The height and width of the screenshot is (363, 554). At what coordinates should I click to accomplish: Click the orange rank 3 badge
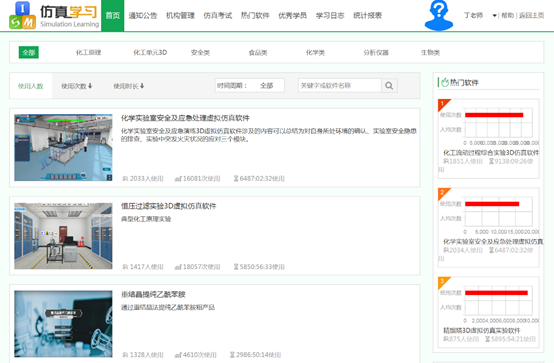click(443, 282)
